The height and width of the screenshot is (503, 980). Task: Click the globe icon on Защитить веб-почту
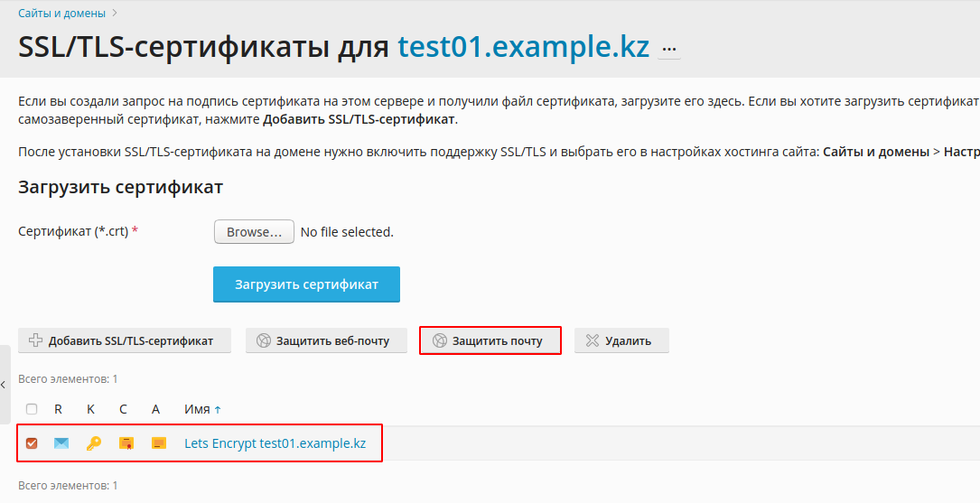tap(264, 340)
